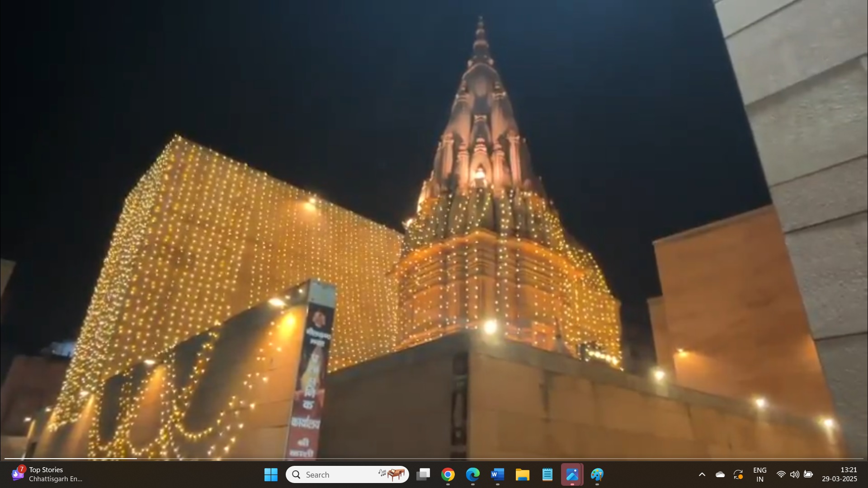
Task: Click the active Photos app icon
Action: point(572,474)
